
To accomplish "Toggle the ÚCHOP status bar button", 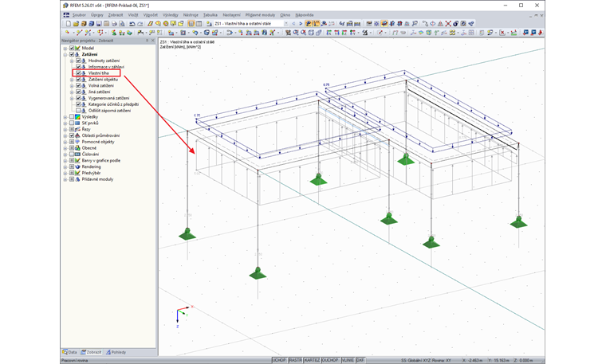I will 279,360.
